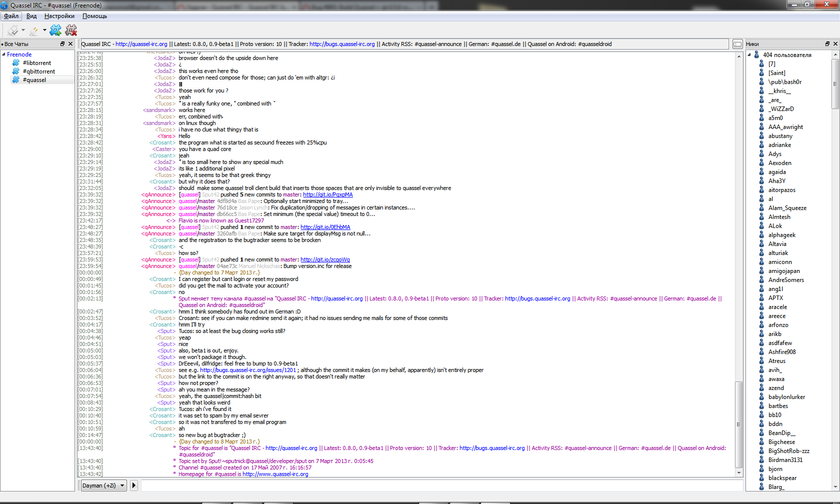Screen dimensions: 840x504
Task: Click the Join channel icon with green plus
Action: tap(55, 30)
